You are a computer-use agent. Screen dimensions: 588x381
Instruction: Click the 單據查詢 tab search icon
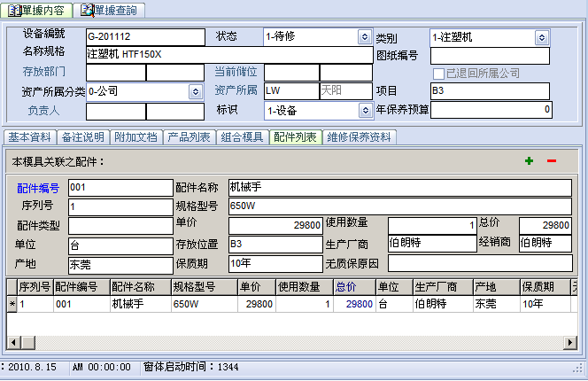[87, 10]
